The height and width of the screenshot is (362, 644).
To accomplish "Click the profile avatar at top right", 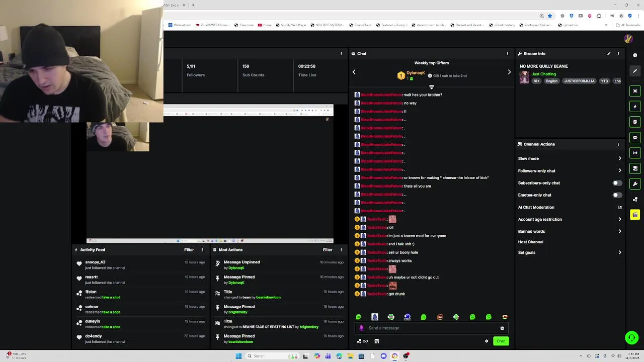I will 628,39.
